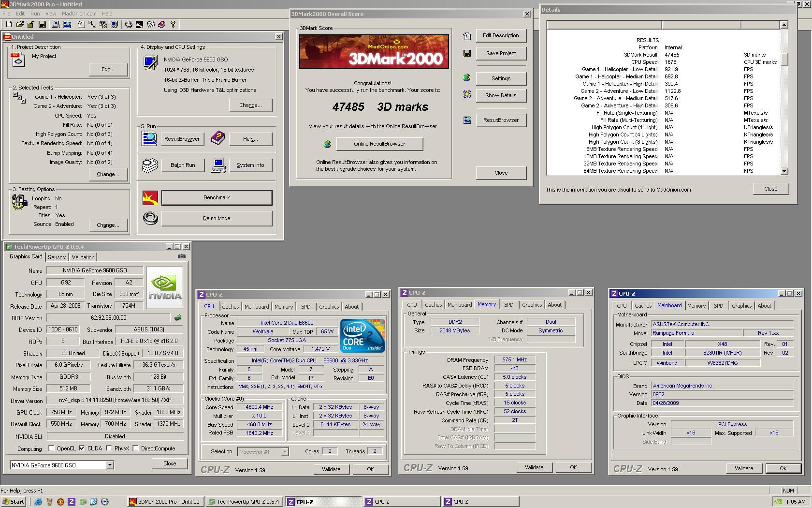The width and height of the screenshot is (812, 508).
Task: Click the Benchmark button
Action: [x=217, y=197]
